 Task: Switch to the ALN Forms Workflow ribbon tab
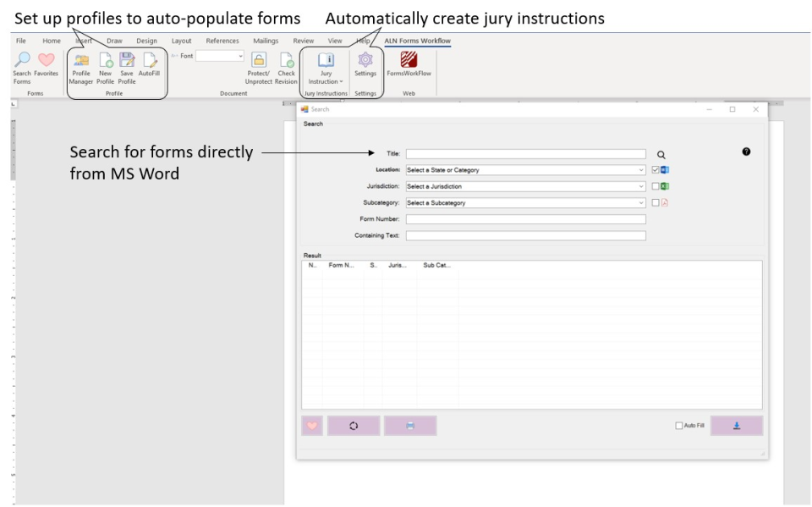pos(416,40)
